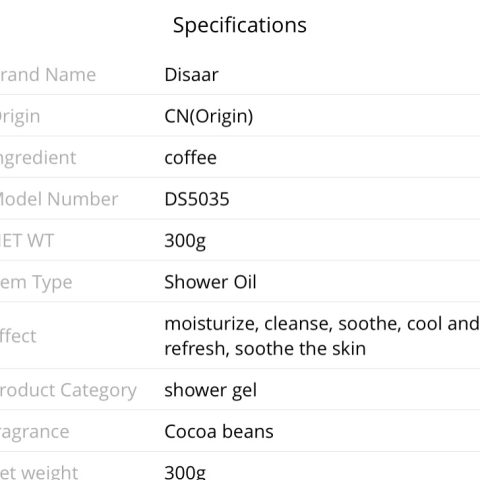Select model number DS5035
Screen dimensions: 480x480
[197, 199]
